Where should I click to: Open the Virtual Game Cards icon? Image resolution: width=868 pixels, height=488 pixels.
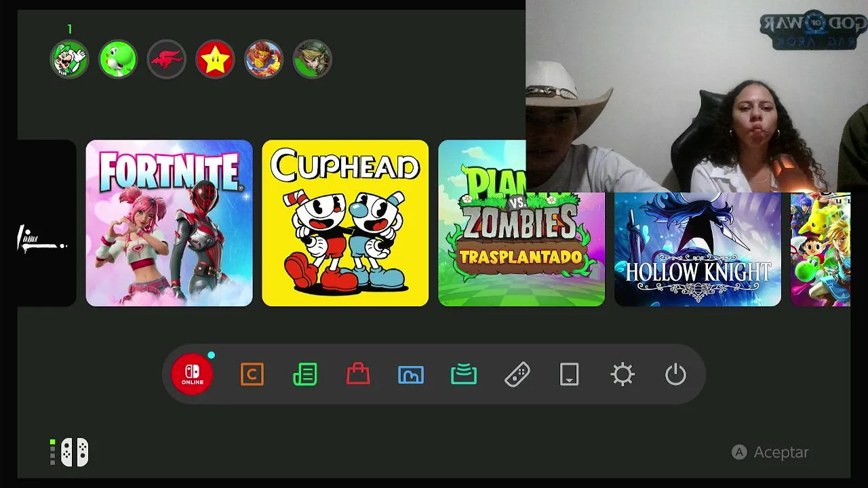(x=570, y=374)
